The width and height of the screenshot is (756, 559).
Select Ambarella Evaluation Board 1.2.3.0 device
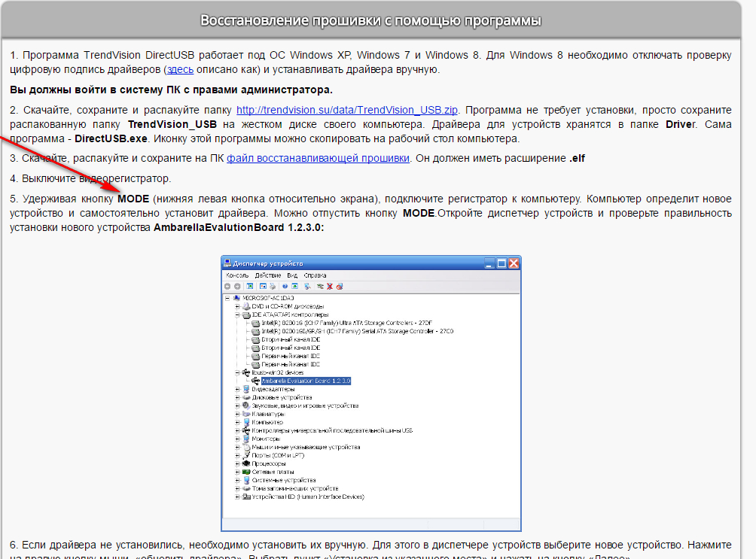[306, 381]
